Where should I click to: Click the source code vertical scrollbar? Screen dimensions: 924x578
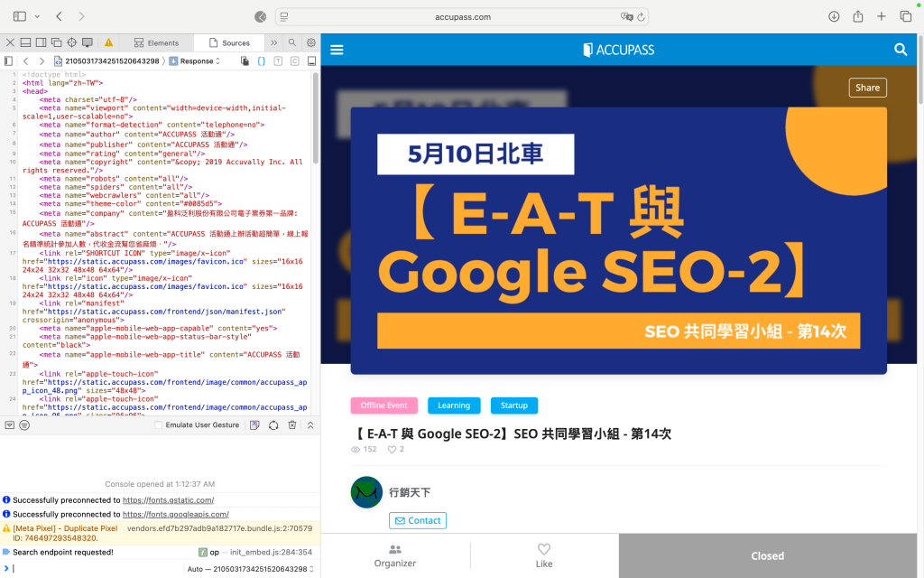click(316, 118)
